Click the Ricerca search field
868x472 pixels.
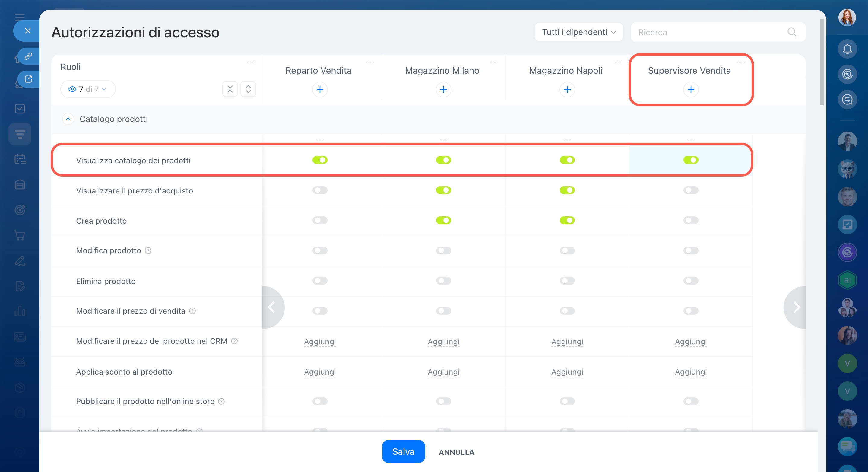pyautogui.click(x=708, y=32)
